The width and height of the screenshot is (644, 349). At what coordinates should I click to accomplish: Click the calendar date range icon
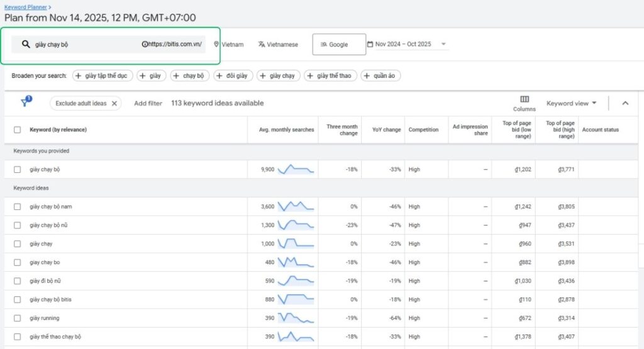pyautogui.click(x=370, y=45)
